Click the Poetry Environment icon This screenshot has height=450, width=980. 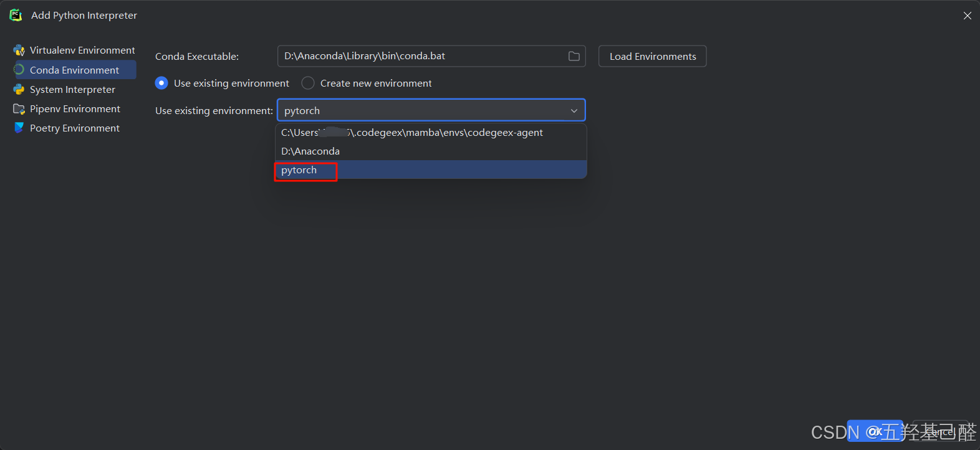click(x=19, y=128)
